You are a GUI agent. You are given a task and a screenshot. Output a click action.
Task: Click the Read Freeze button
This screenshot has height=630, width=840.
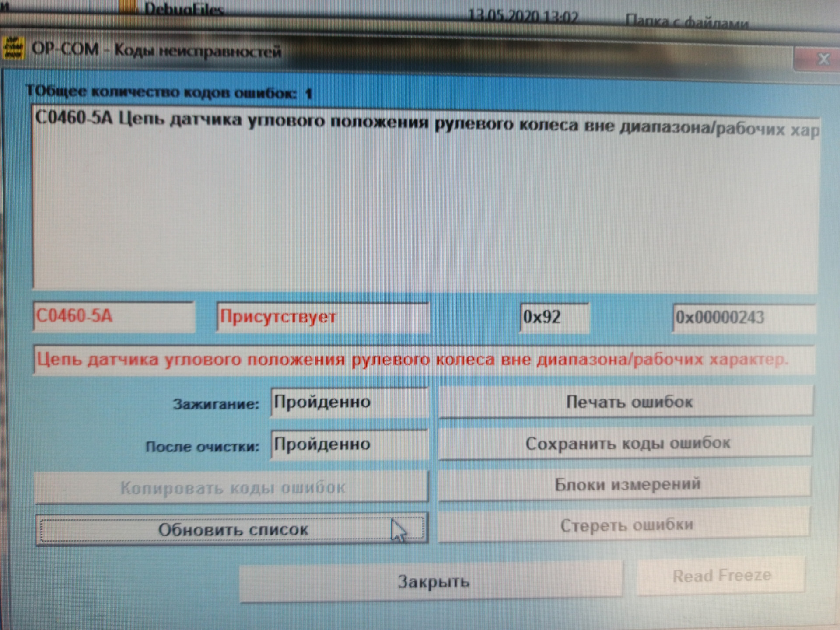click(x=721, y=576)
